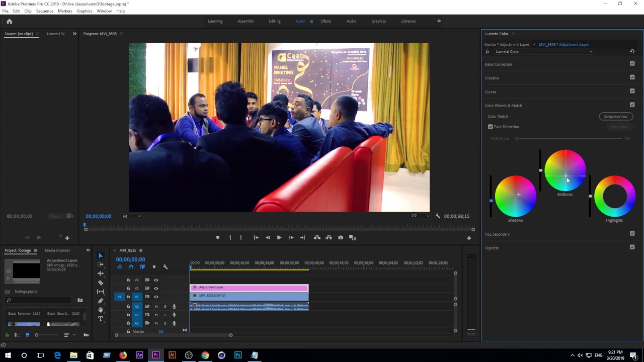Screen dimensions: 644x362
Task: Open the Media Browser tab
Action: coord(57,250)
